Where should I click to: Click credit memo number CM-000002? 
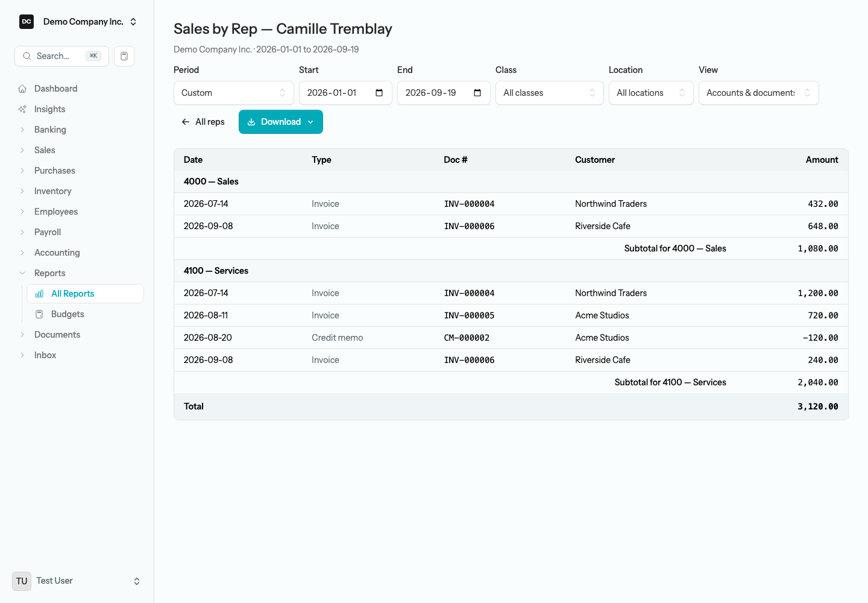467,338
